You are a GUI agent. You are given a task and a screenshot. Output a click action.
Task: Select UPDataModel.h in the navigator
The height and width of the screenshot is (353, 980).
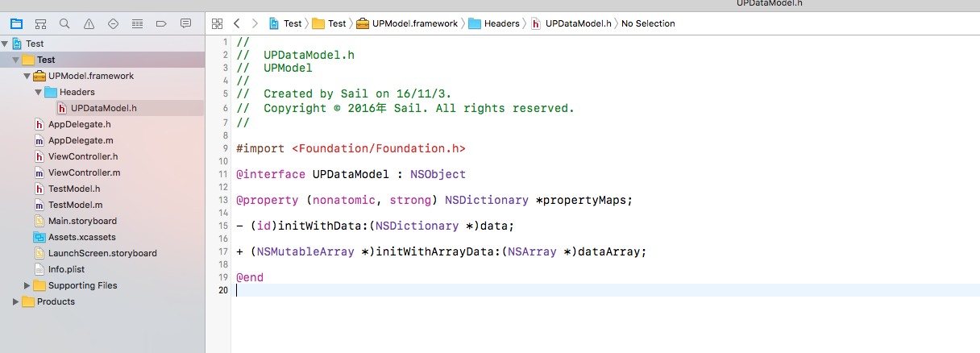click(x=102, y=108)
